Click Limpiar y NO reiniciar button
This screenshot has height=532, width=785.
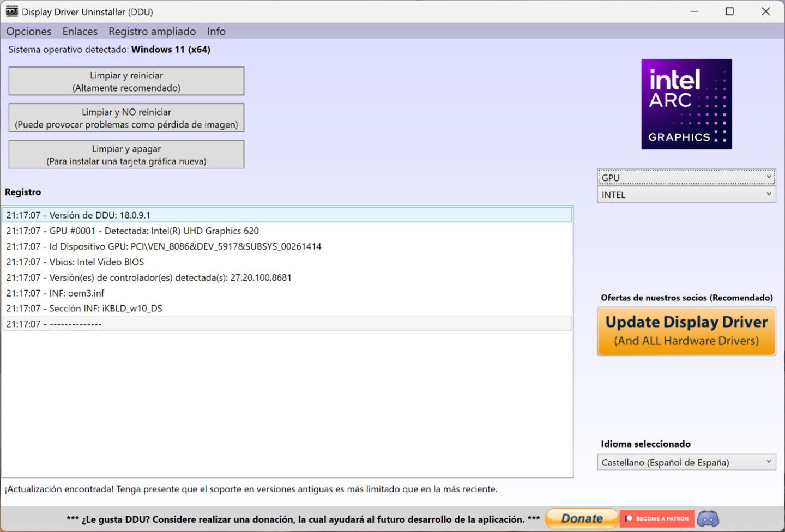[x=126, y=118]
